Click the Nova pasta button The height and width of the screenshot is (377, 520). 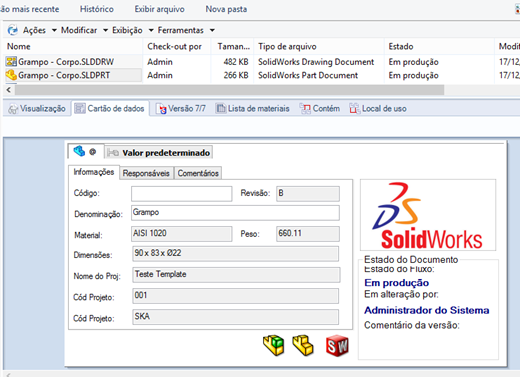(226, 9)
